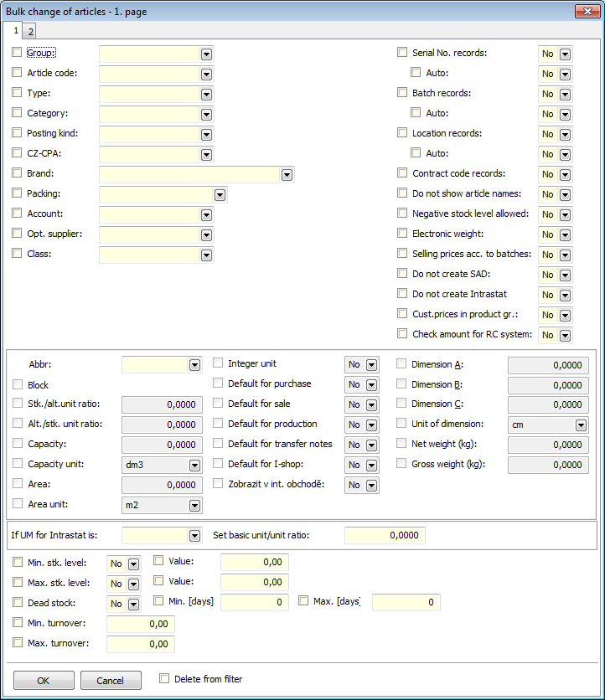Open the Group dropdown list
605x700 pixels.
point(206,54)
